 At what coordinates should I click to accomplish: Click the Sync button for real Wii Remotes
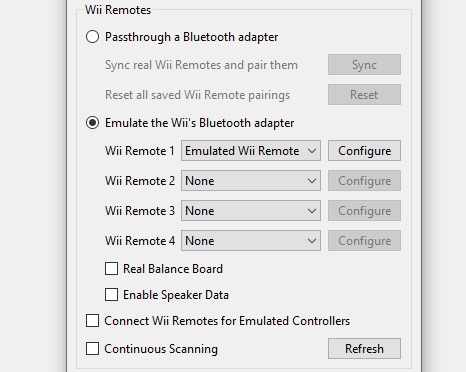364,65
